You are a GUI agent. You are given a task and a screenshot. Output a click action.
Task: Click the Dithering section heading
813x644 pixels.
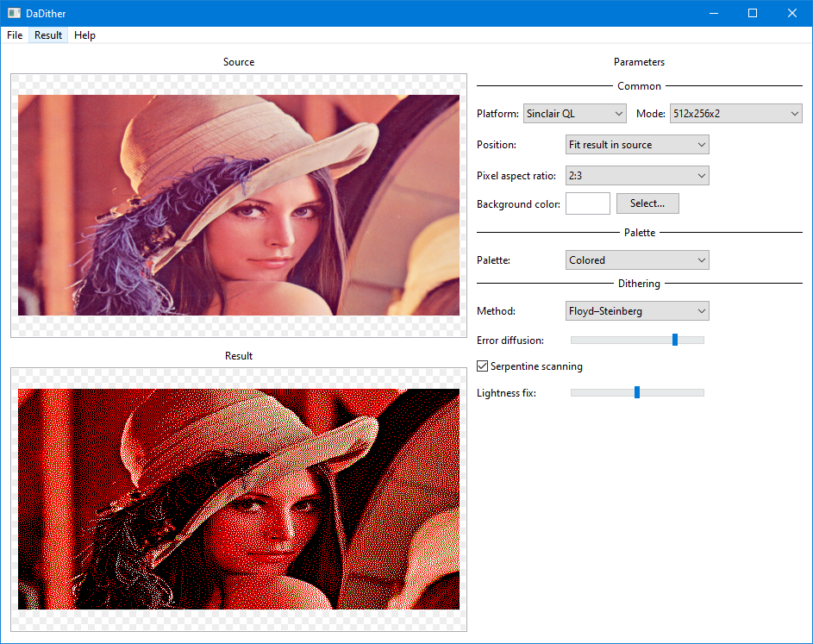[640, 284]
